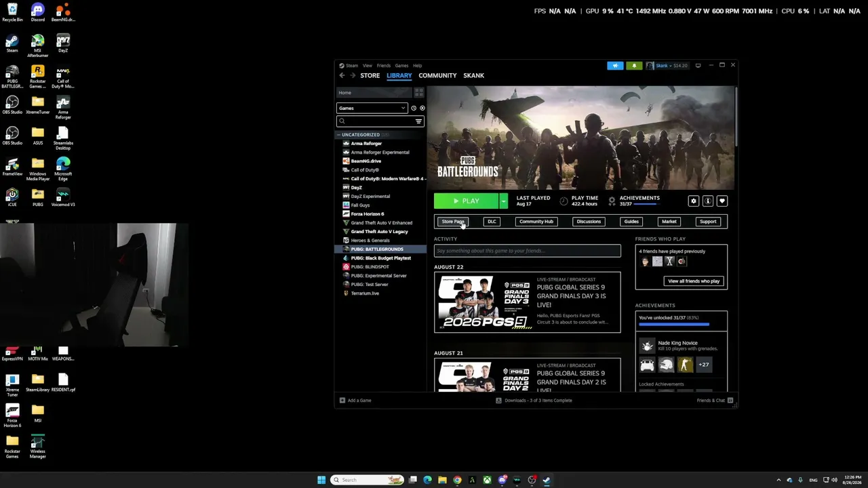Screen dimensions: 868x488
Task: Sort library by recent activity clock icon
Action: [x=414, y=108]
